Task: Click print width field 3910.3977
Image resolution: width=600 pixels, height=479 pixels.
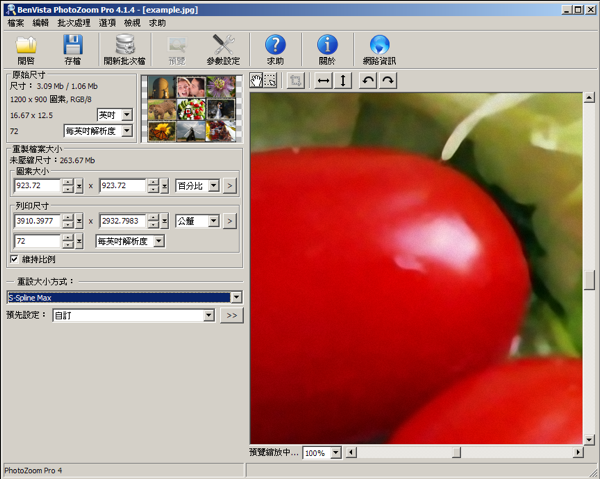Action: tap(37, 221)
